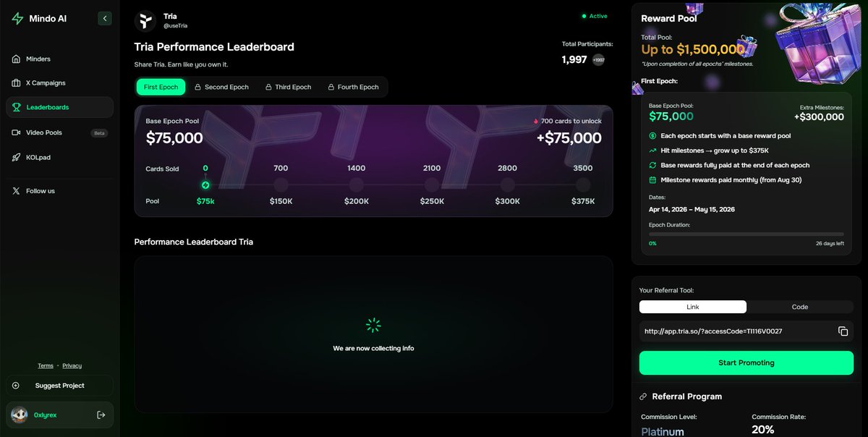868x437 pixels.
Task: Switch the referral tool to Link
Action: tap(693, 307)
